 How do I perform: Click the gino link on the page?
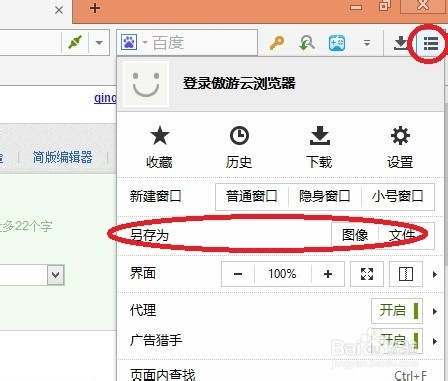(105, 98)
